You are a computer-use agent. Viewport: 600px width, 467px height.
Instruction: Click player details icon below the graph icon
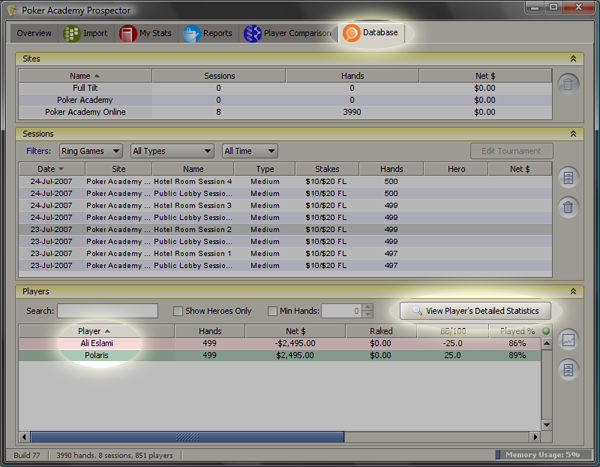click(x=568, y=370)
